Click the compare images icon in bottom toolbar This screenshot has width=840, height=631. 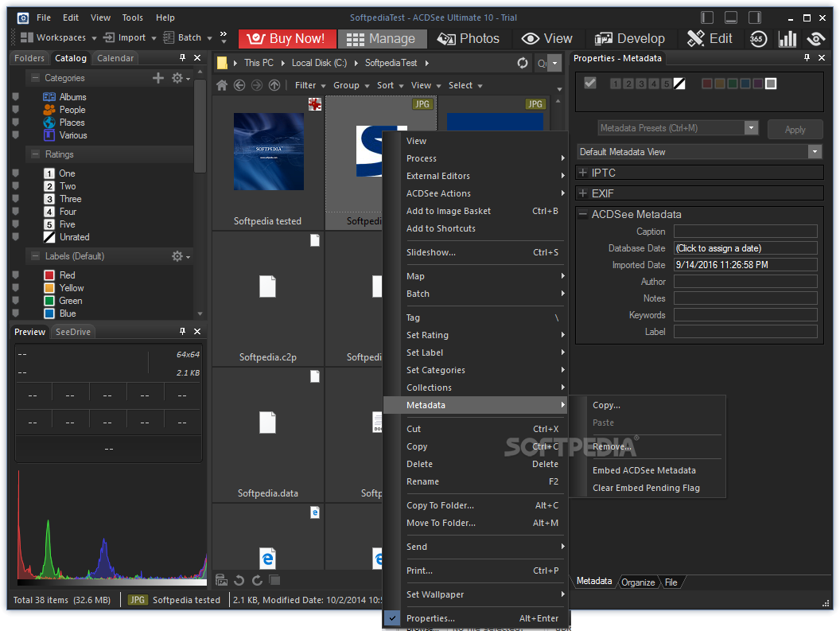click(274, 580)
